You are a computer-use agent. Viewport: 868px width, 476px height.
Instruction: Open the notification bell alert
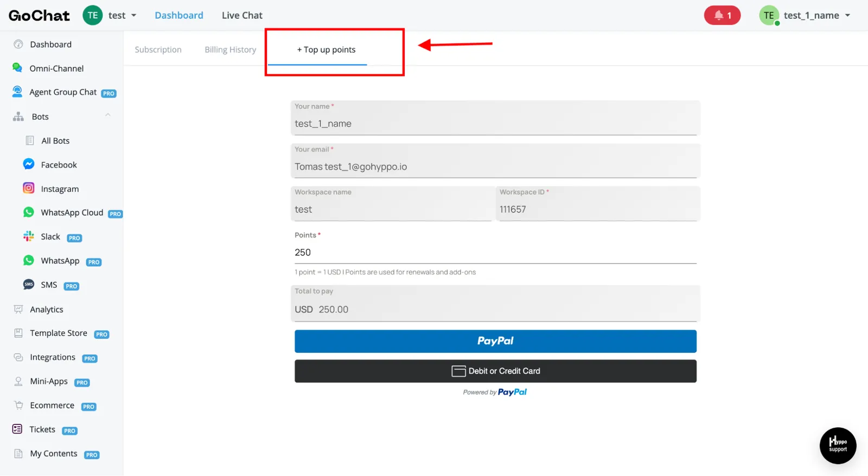(722, 15)
